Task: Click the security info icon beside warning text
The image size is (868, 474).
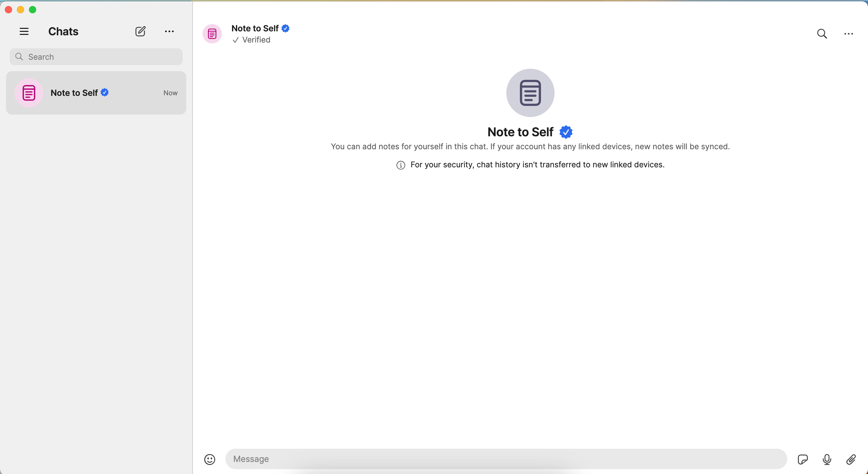Action: [x=400, y=165]
